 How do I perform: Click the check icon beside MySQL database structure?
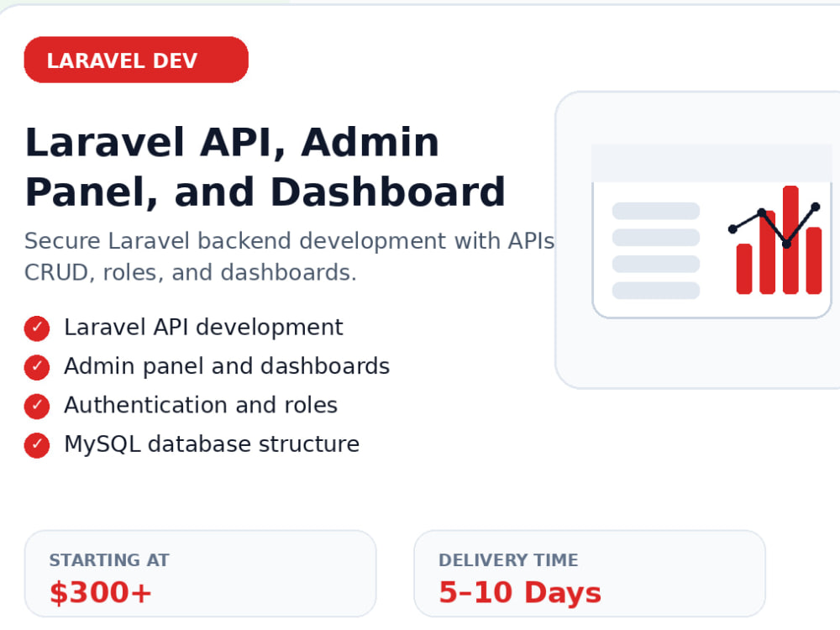point(37,445)
